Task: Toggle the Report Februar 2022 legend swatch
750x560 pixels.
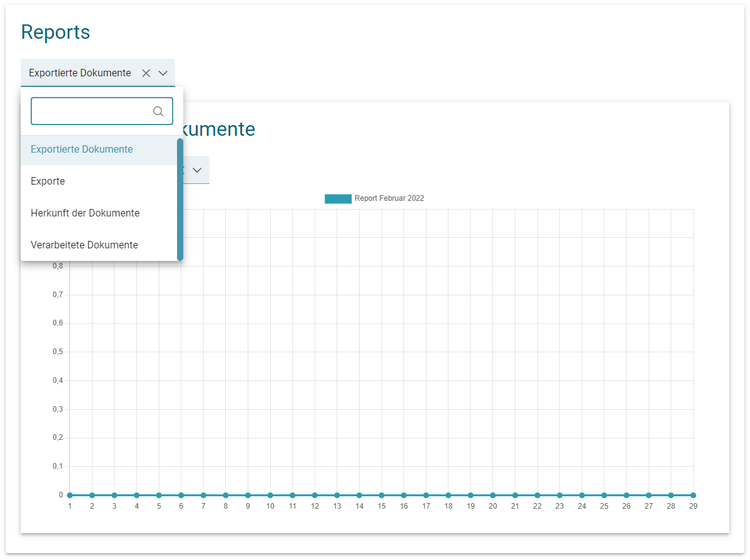Action: click(x=338, y=199)
